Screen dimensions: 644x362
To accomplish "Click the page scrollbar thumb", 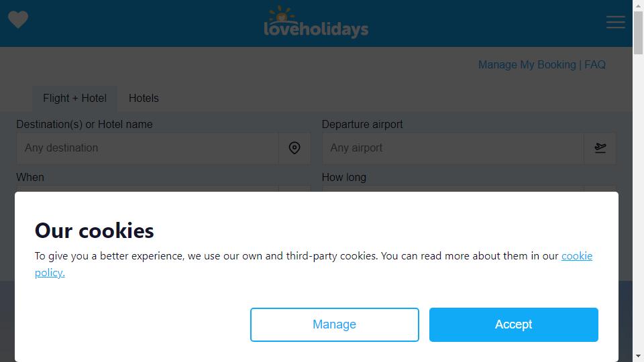I will tap(638, 33).
